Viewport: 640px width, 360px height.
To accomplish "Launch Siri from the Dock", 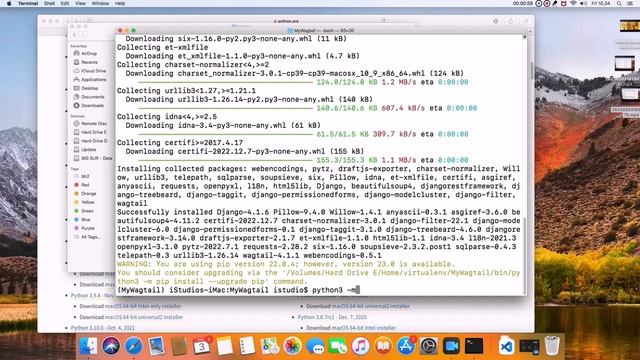I will tap(111, 346).
